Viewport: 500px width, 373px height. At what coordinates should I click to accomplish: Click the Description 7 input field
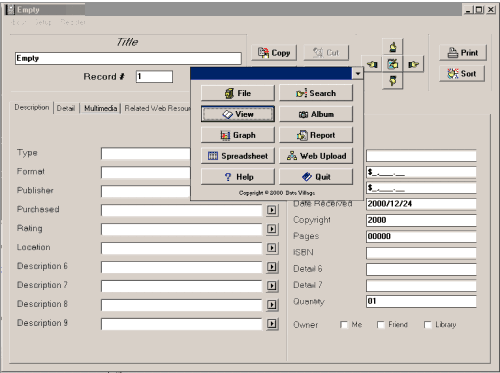click(x=182, y=286)
